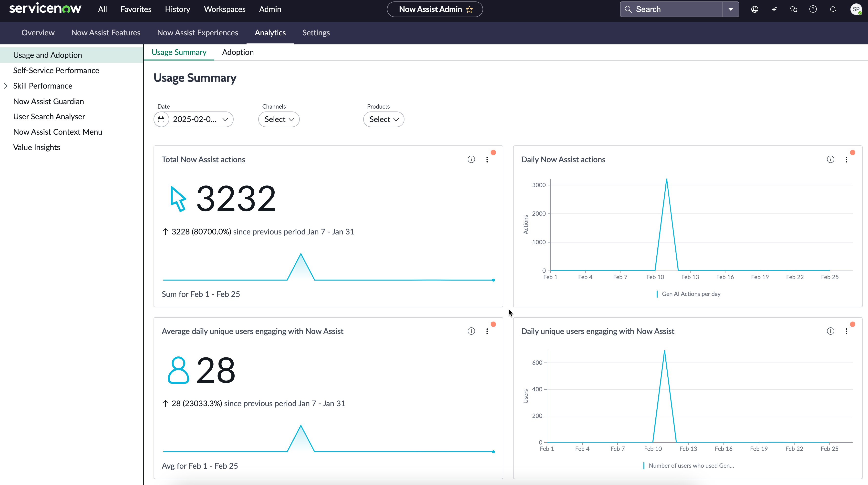Open the SP user avatar menu
Screen dimensions: 868x485
pyautogui.click(x=856, y=9)
